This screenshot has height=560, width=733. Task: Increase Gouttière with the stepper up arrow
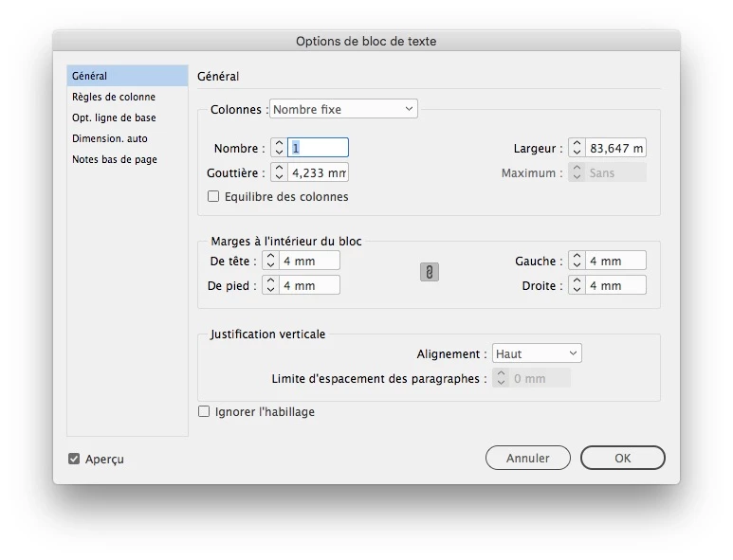point(279,168)
